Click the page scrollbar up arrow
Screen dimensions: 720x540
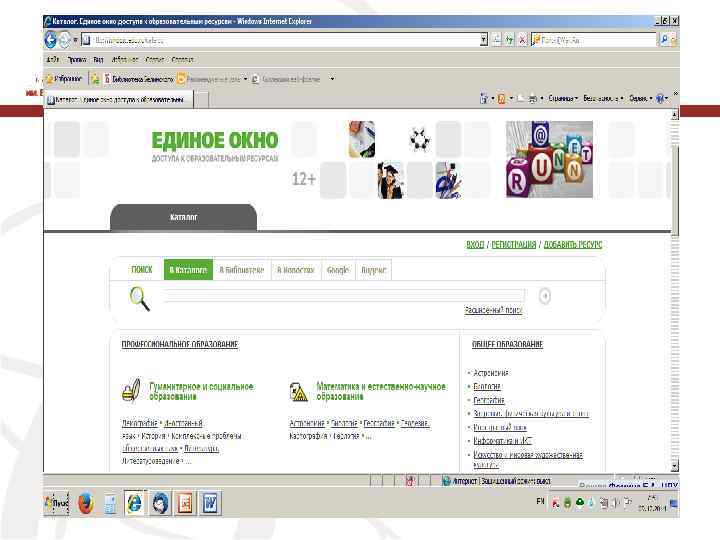[x=675, y=114]
